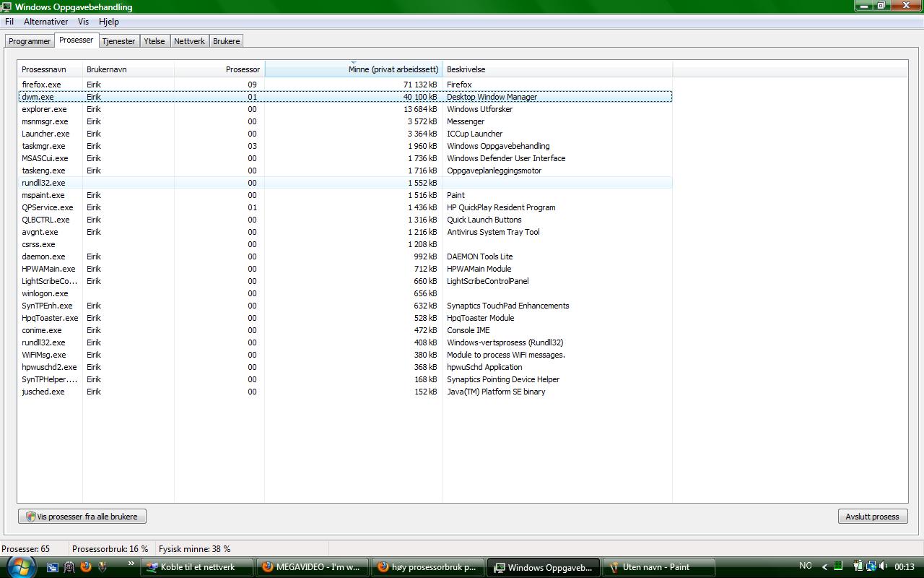Screen dimensions: 924x578
Task: Click the Windows Oppgavebehandling taskbar button
Action: pyautogui.click(x=544, y=567)
